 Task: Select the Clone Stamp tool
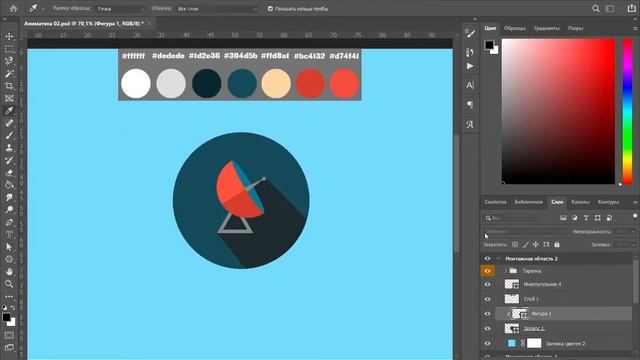pyautogui.click(x=9, y=148)
